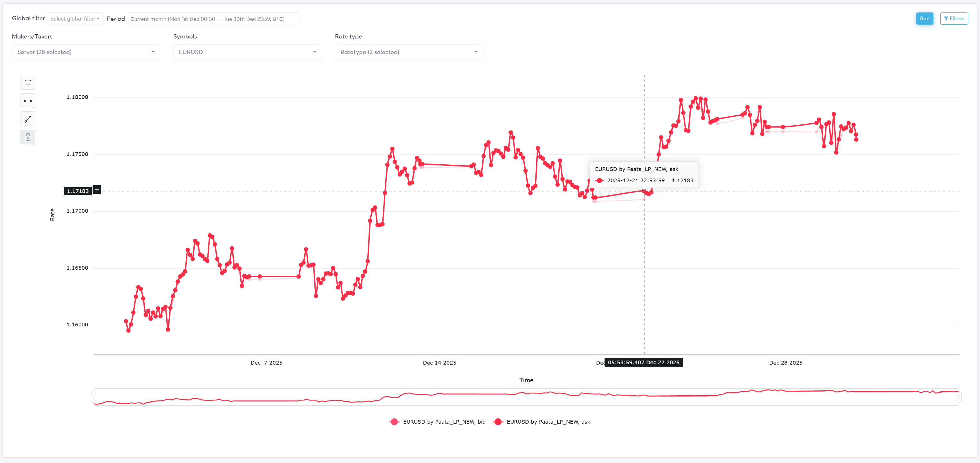This screenshot has height=463, width=980.
Task: Click the Period date range field
Action: point(213,19)
